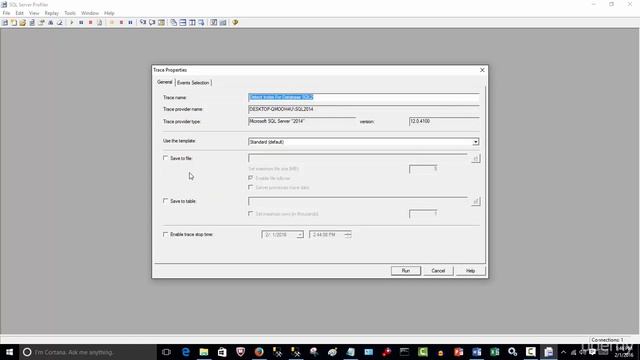The image size is (640, 360).
Task: Click the browse icon beside Save to table field
Action: coord(476,201)
